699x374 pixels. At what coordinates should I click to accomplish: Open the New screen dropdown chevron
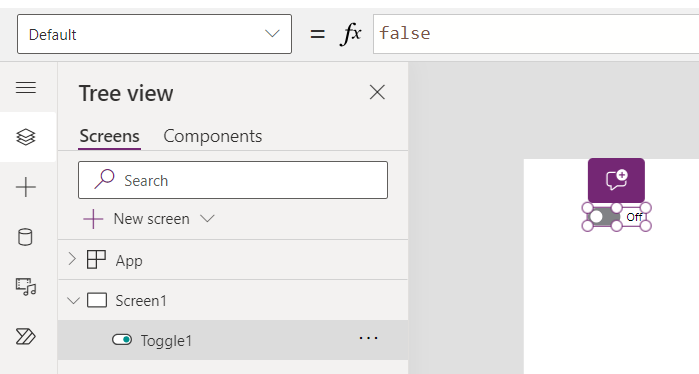coord(207,218)
